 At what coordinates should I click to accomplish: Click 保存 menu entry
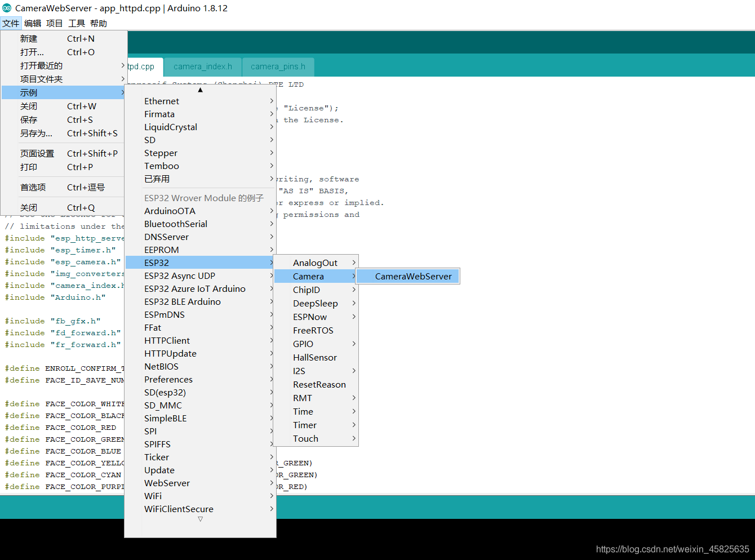[x=64, y=119]
